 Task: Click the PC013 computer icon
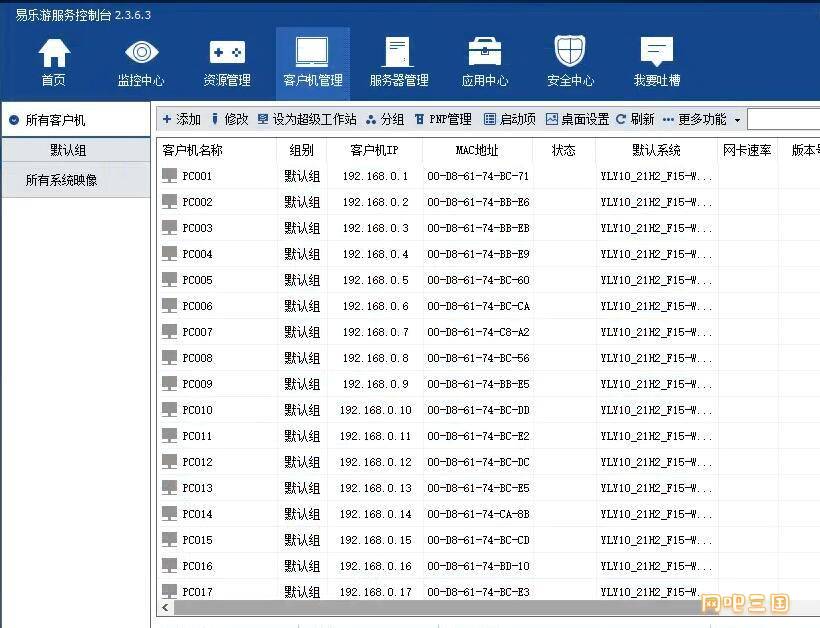coord(169,488)
